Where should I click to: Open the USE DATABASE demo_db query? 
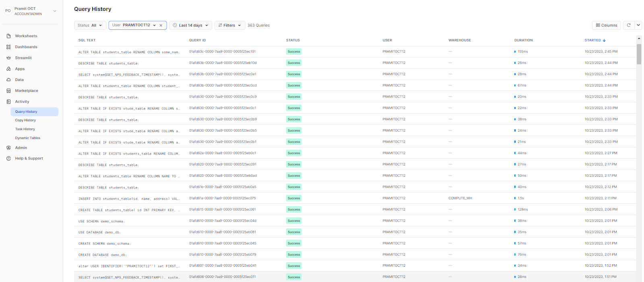pyautogui.click(x=355, y=232)
